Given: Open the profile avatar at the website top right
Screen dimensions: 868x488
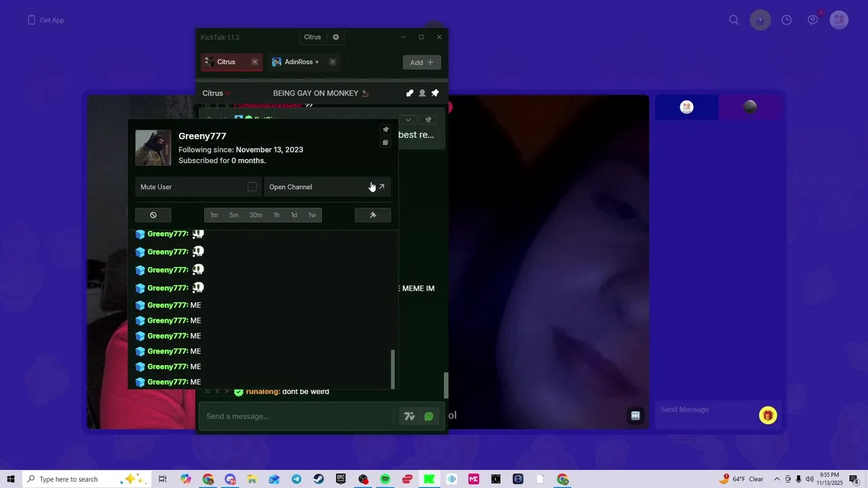Looking at the screenshot, I should coord(839,20).
